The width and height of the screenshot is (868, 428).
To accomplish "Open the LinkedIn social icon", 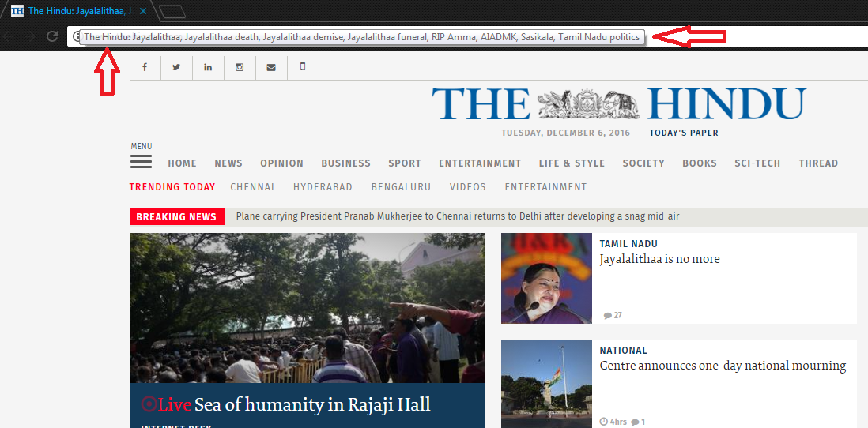I will (x=208, y=67).
